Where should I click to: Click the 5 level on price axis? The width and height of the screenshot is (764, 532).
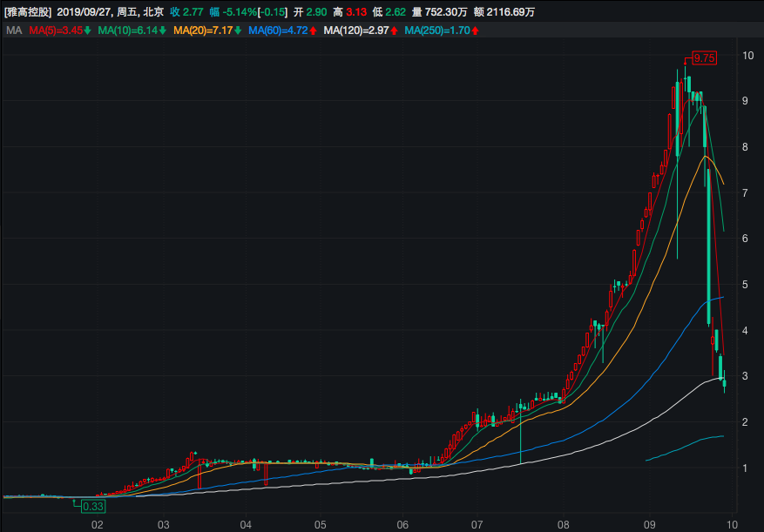[x=747, y=284]
